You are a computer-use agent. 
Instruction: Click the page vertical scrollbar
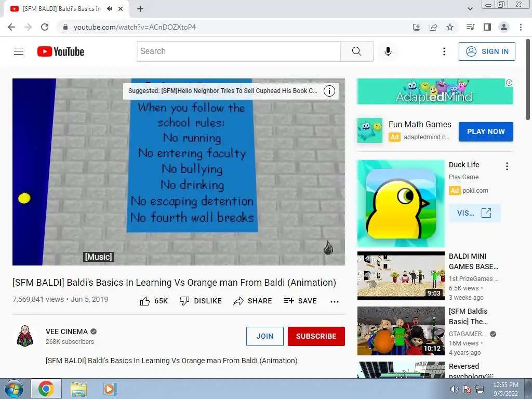click(528, 79)
